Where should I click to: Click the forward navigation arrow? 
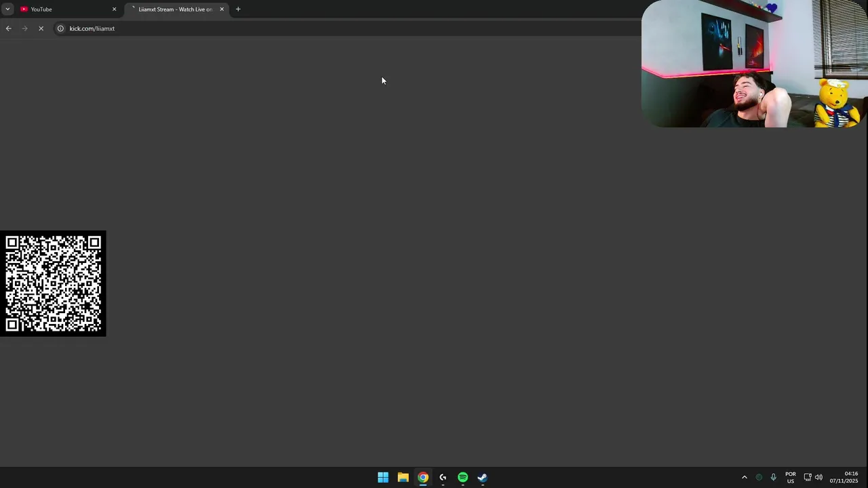pos(25,28)
